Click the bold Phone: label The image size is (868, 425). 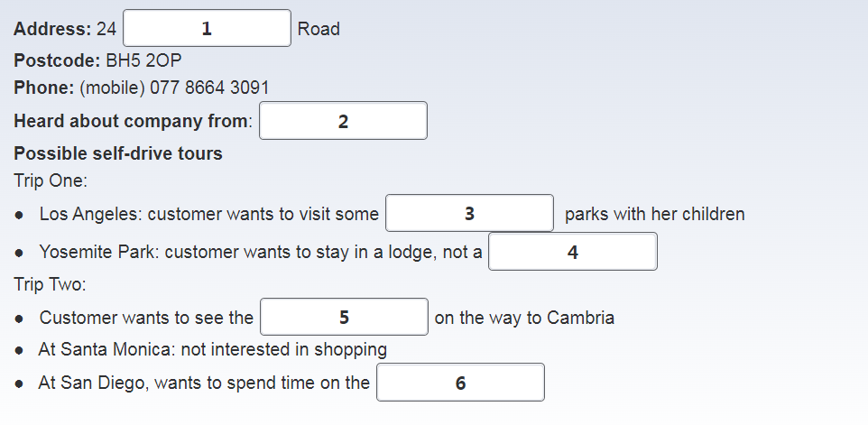43,88
